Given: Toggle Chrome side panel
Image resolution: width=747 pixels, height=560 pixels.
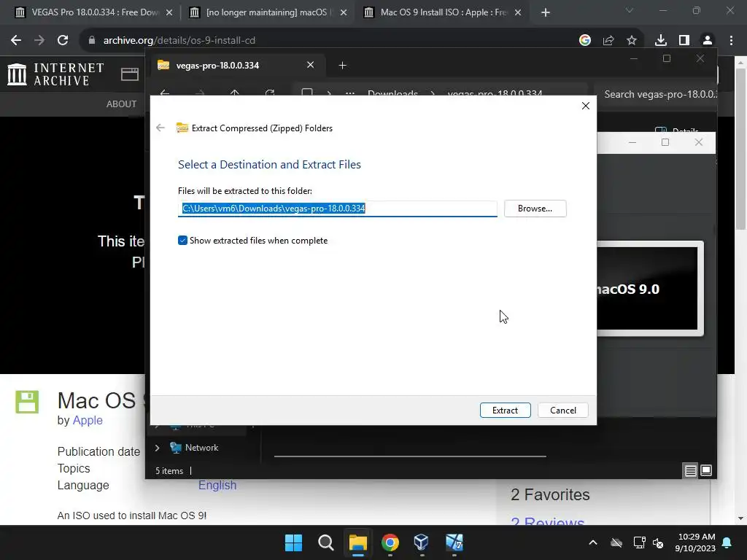Looking at the screenshot, I should pyautogui.click(x=684, y=41).
